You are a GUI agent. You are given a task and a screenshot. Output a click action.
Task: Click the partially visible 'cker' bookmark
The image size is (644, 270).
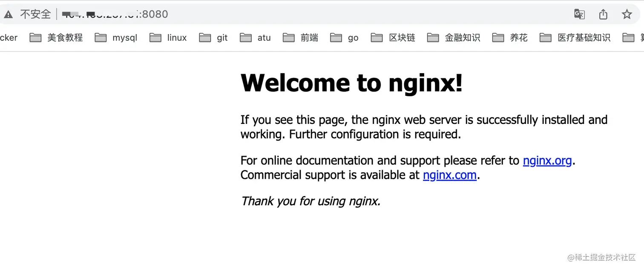point(9,38)
